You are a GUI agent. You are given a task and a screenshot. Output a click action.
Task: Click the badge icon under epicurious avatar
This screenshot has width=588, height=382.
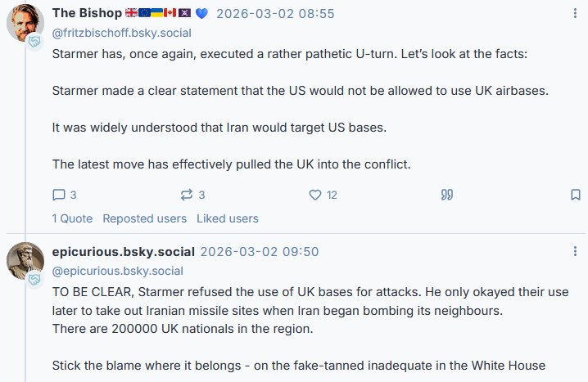[35, 280]
